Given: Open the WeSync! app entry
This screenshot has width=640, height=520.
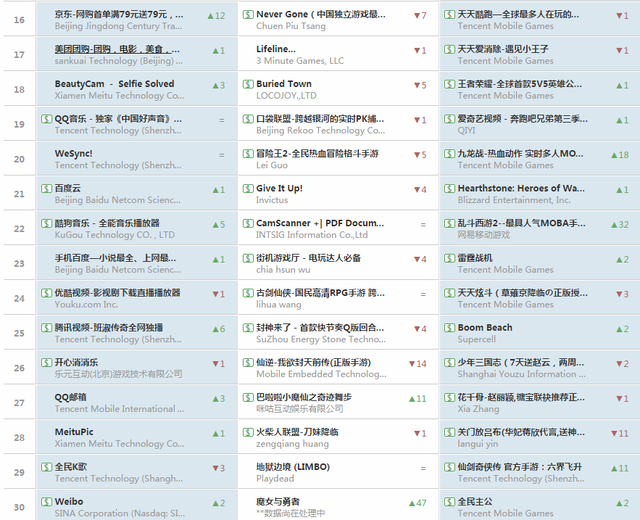Looking at the screenshot, I should [x=73, y=154].
